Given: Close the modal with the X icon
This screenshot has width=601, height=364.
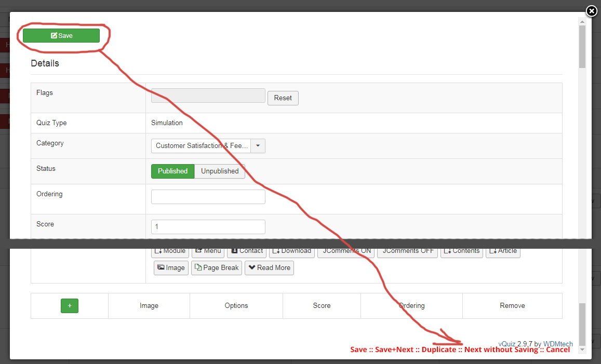Looking at the screenshot, I should point(591,11).
